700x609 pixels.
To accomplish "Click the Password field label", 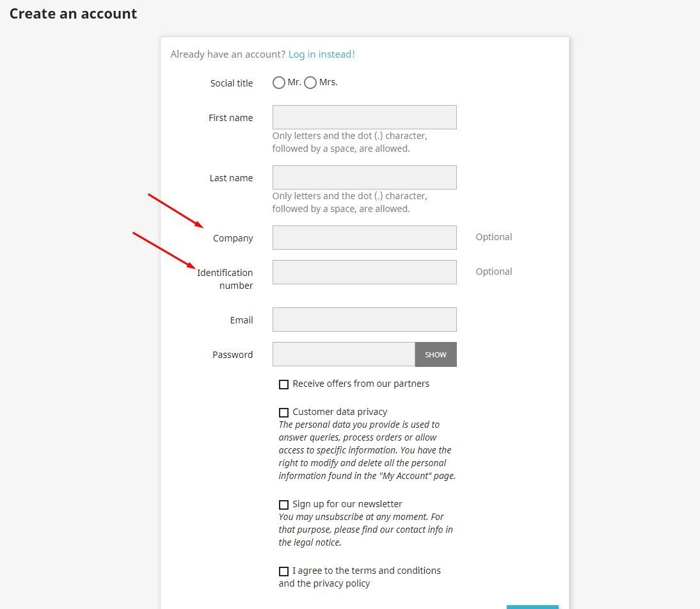I will pos(232,355).
